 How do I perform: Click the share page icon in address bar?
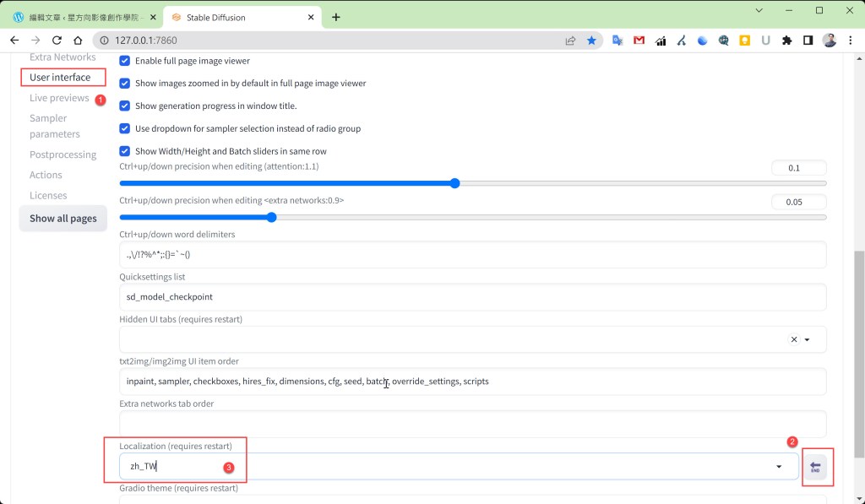(x=571, y=40)
